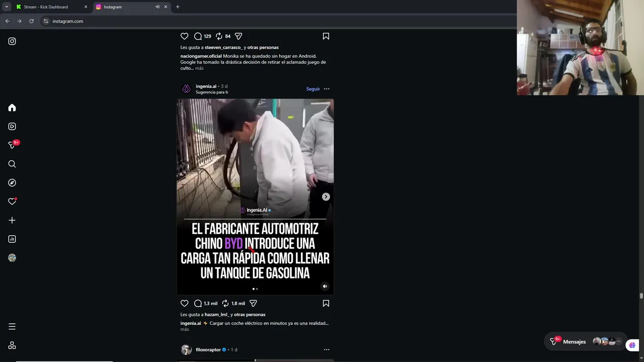Image resolution: width=644 pixels, height=362 pixels.
Task: Go to Home feed icon in sidebar
Action: point(12,108)
